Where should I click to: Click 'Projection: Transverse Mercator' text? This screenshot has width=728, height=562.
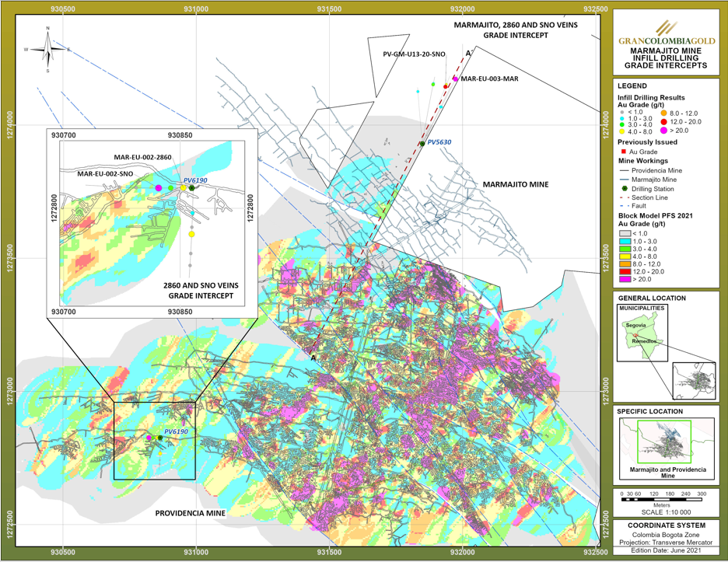pyautogui.click(x=666, y=543)
